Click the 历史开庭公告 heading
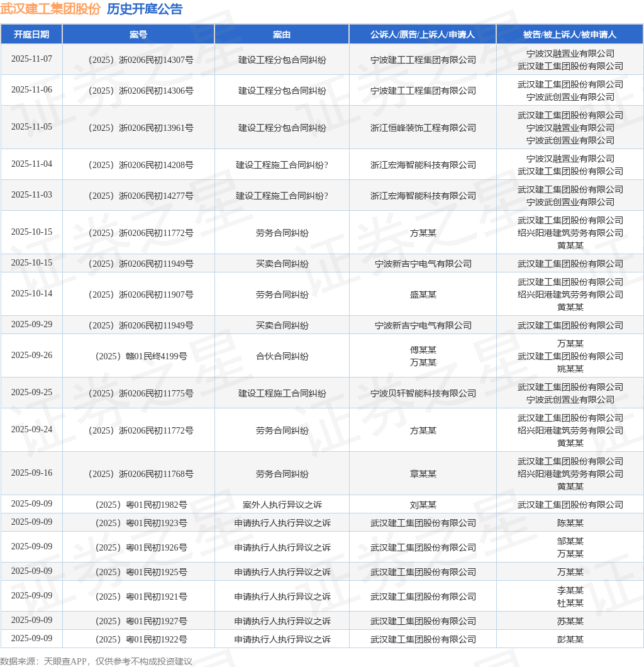 pos(145,9)
